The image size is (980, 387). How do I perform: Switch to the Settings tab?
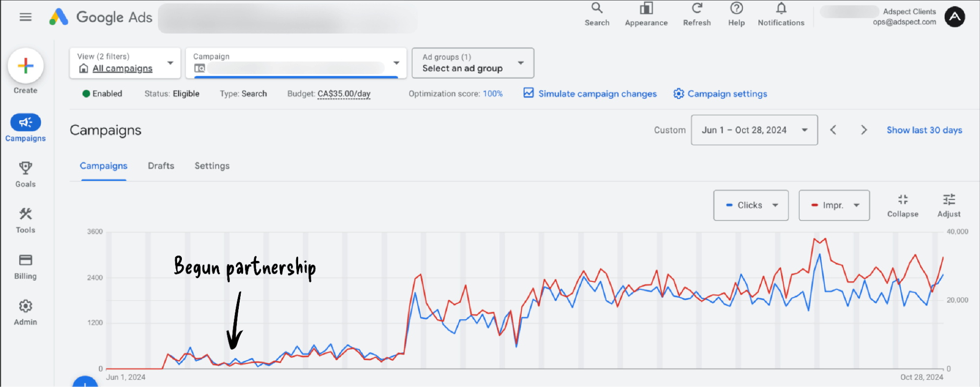212,166
